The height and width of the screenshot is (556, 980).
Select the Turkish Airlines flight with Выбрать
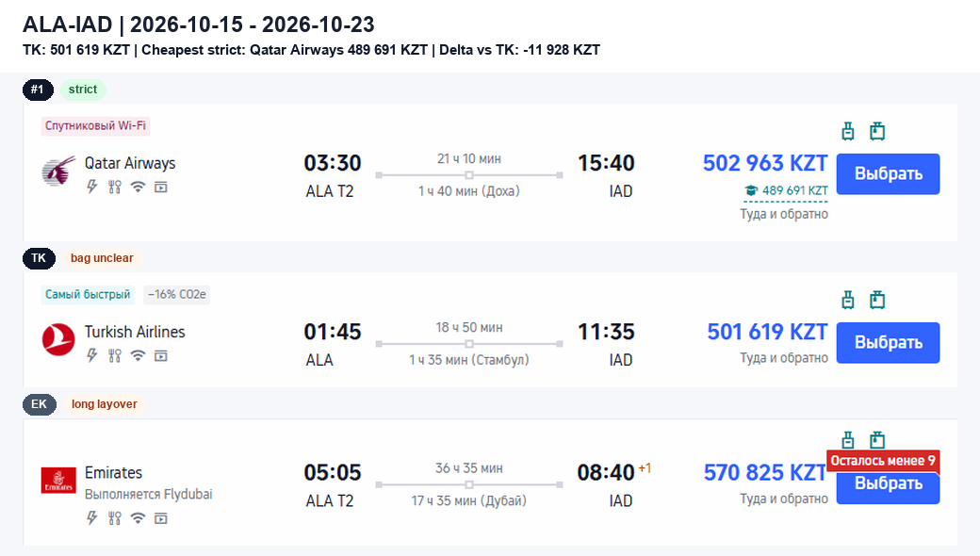(x=888, y=342)
